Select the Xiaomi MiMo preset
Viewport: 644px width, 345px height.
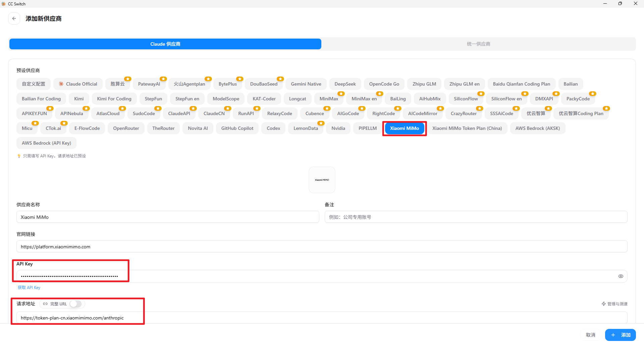tap(405, 128)
